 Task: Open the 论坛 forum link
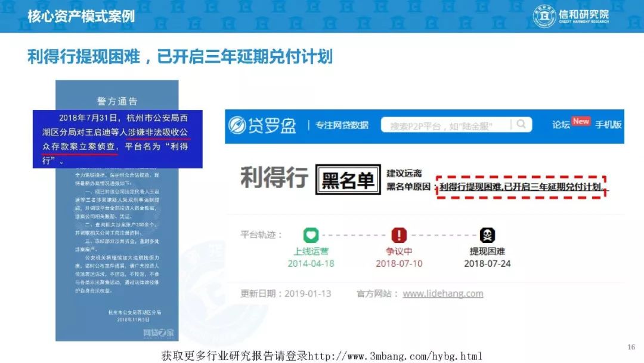coord(561,125)
